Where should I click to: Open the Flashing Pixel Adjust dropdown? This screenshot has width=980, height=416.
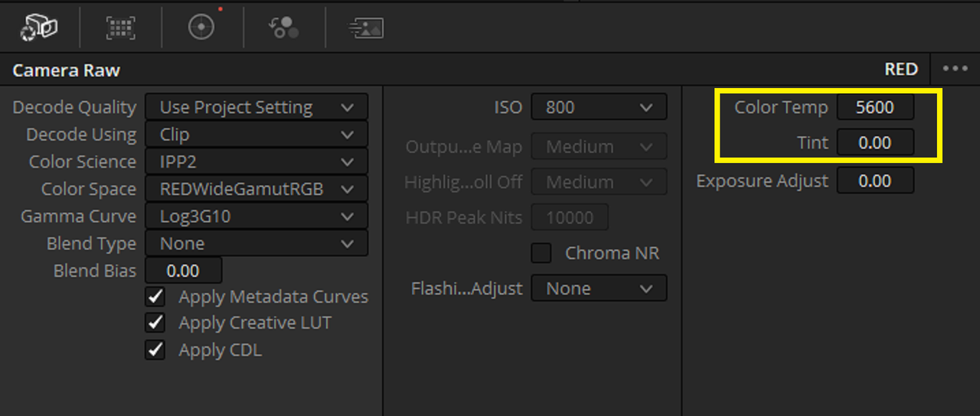599,289
